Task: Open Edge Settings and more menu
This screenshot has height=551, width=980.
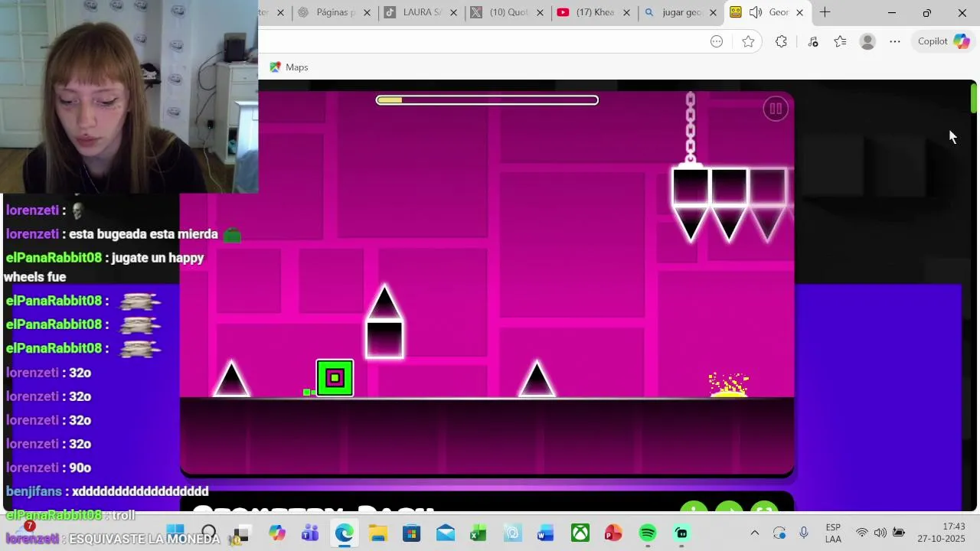Action: [895, 41]
